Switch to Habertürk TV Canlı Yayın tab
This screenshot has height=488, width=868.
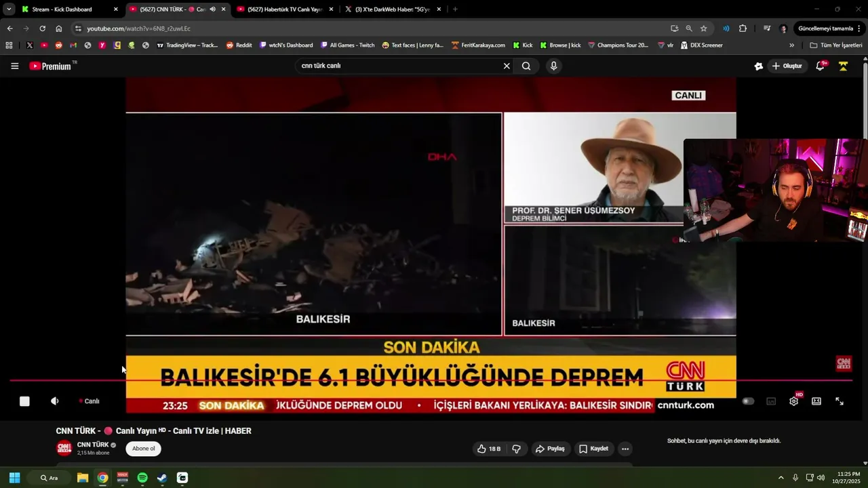[285, 9]
